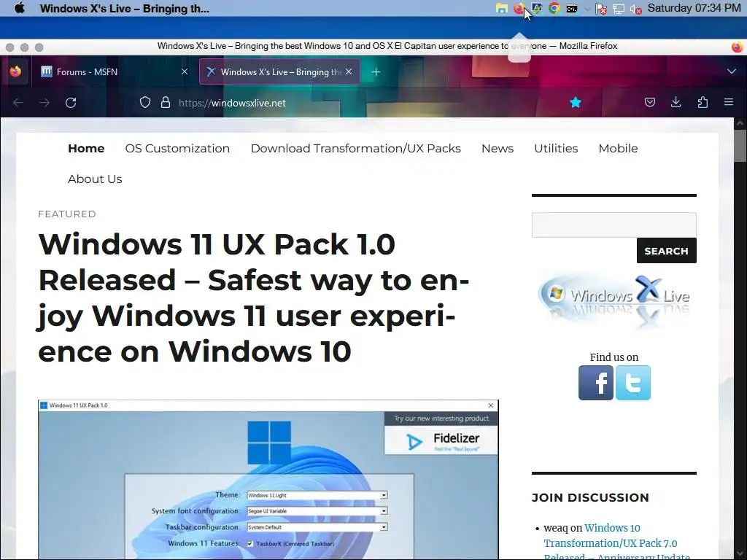This screenshot has height=560, width=747.
Task: Open the Home menu item
Action: click(x=86, y=148)
